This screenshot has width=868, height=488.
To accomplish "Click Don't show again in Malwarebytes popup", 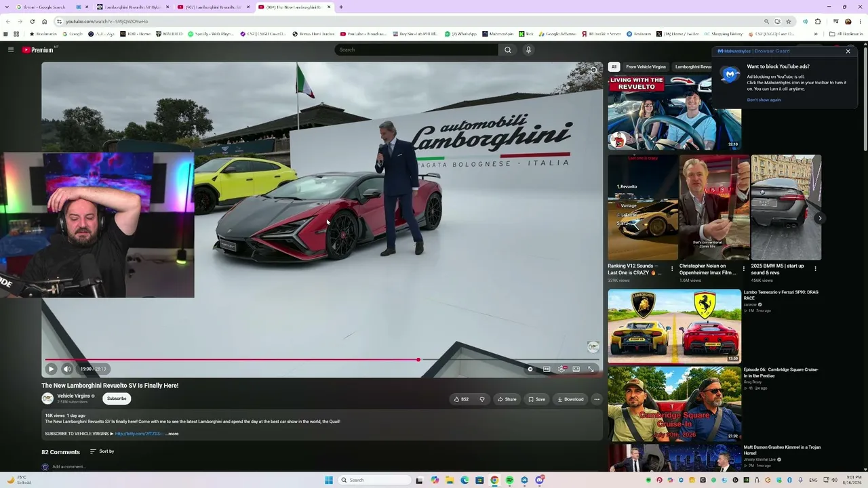I will (x=764, y=100).
